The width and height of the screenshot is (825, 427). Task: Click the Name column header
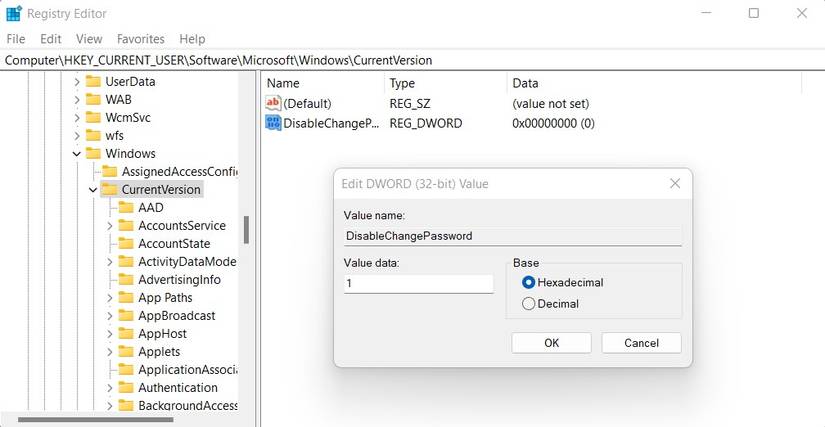click(x=323, y=83)
